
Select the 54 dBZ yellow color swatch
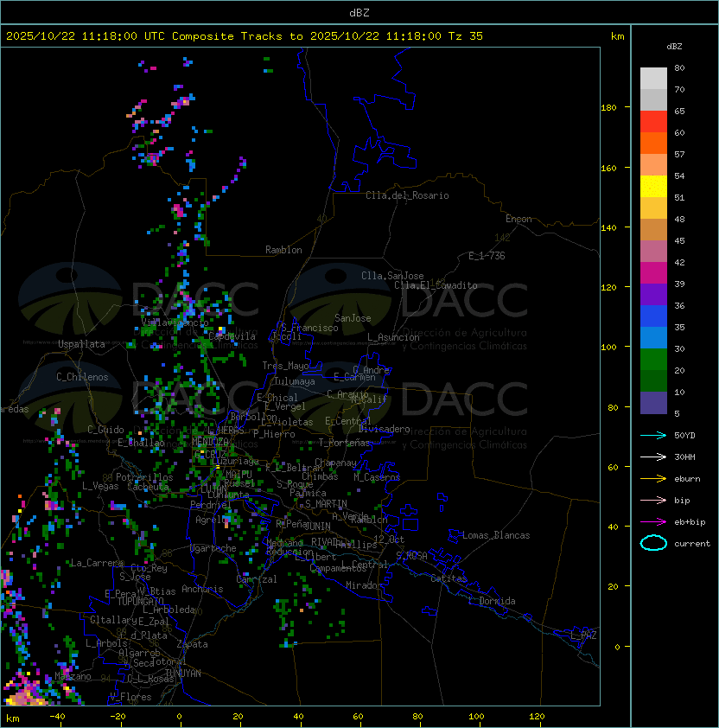click(653, 187)
